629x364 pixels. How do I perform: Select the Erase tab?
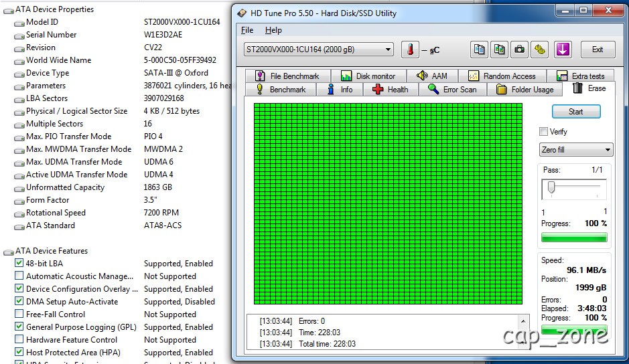click(x=589, y=88)
